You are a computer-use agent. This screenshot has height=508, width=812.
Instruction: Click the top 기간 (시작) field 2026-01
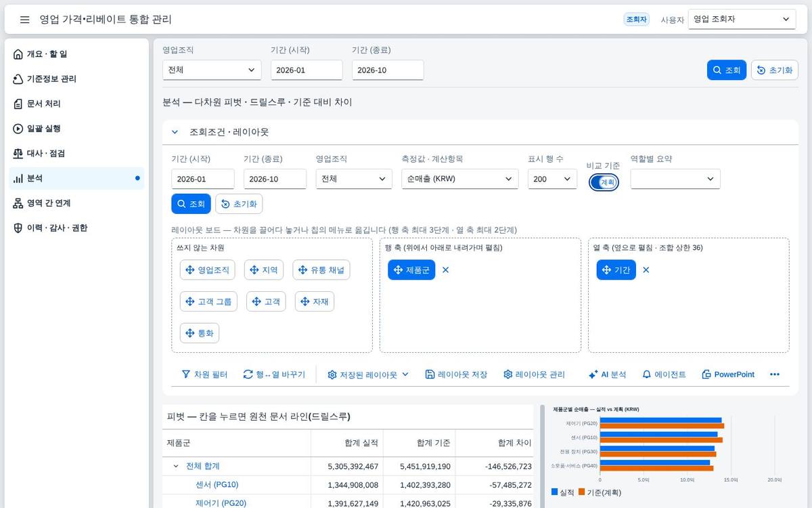(x=307, y=70)
